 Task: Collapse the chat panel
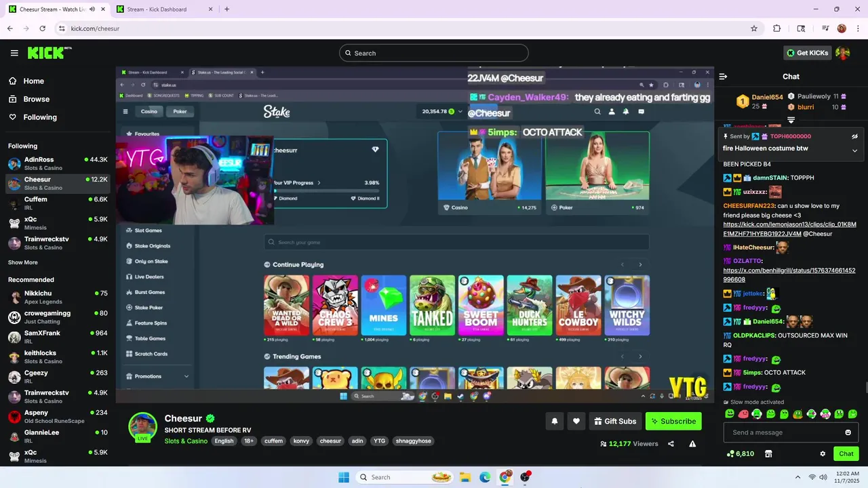click(x=723, y=77)
